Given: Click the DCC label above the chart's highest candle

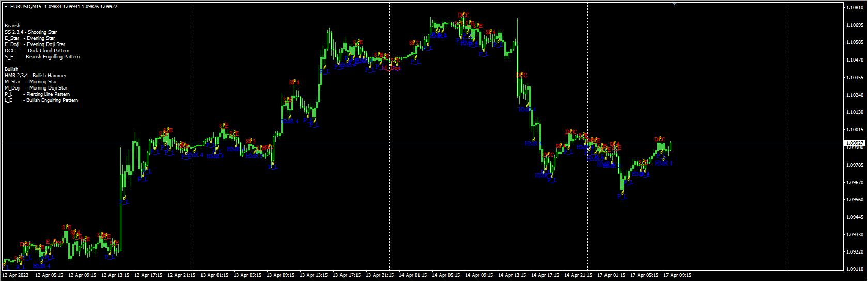Looking at the screenshot, I should click(463, 16).
